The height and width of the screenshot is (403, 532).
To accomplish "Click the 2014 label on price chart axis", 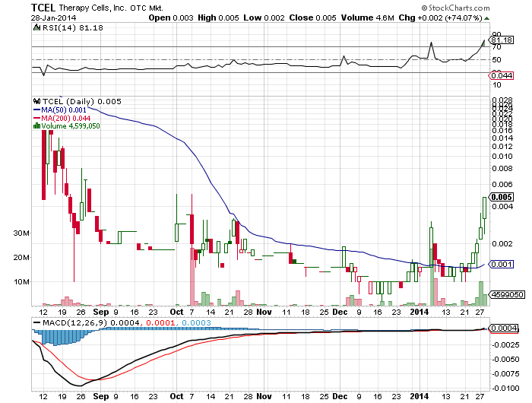I will pos(420,312).
